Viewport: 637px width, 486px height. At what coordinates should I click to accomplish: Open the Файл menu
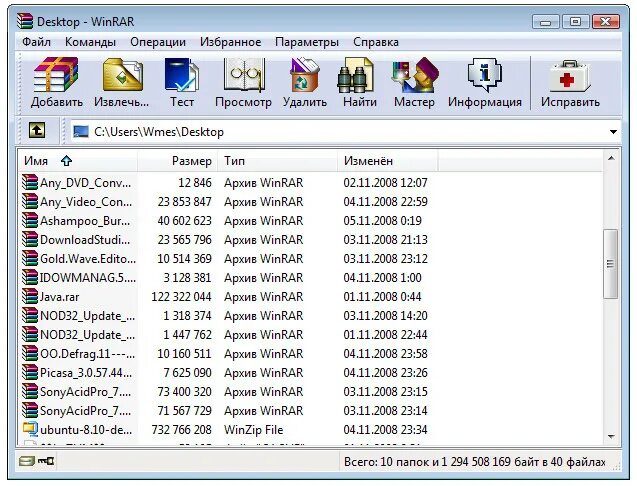click(x=36, y=42)
